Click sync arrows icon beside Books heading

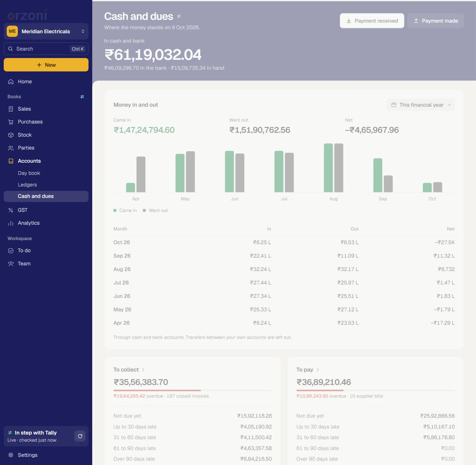tap(82, 97)
